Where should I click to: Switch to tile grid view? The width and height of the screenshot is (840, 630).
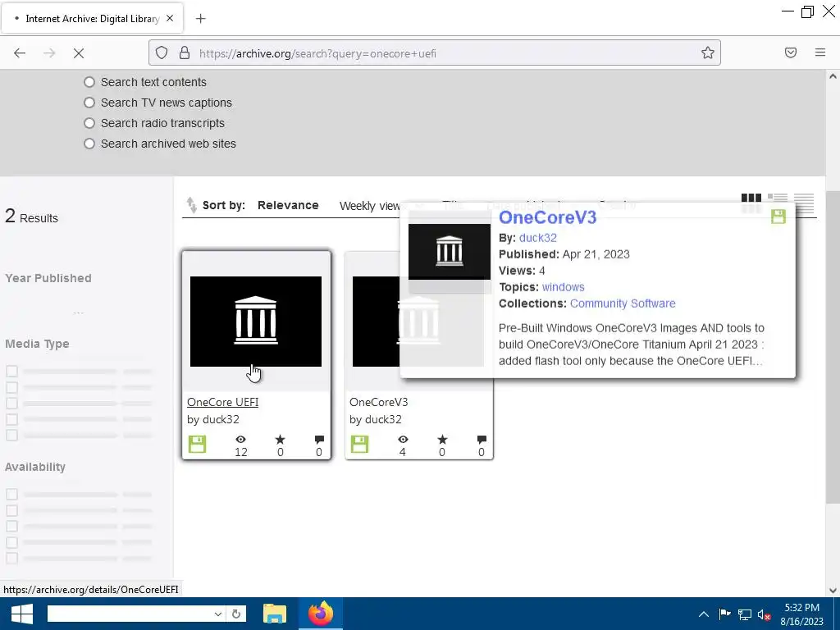[751, 203]
